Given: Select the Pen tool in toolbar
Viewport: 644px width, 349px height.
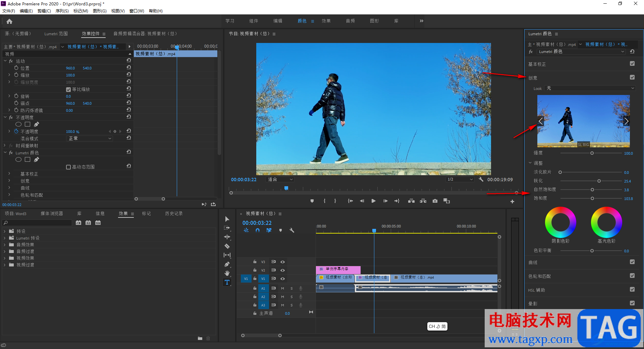Looking at the screenshot, I should pyautogui.click(x=227, y=264).
